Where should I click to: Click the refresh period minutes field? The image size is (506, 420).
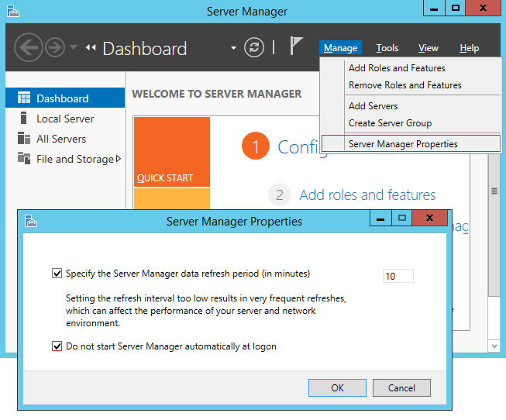tap(398, 276)
